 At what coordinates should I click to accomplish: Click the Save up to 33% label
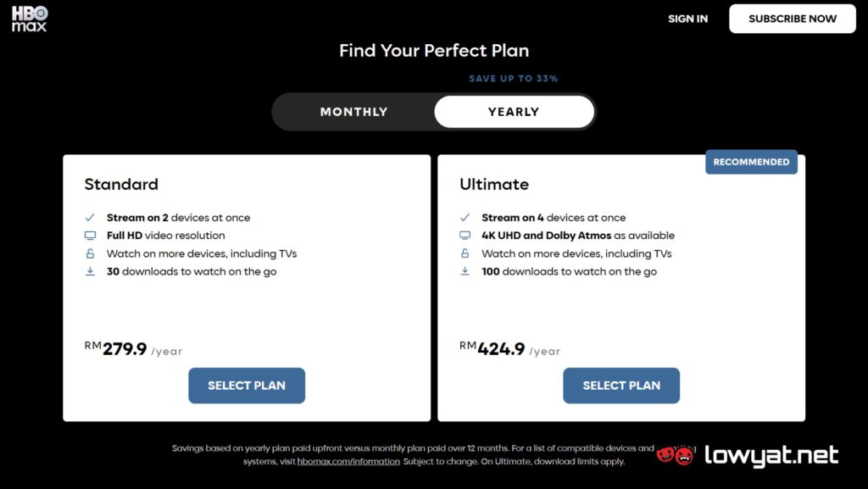tap(513, 79)
